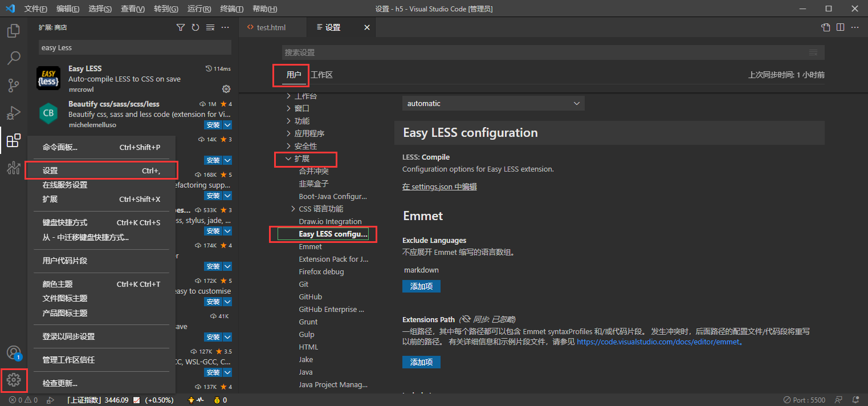The image size is (868, 406).
Task: Open extensions panel more actions ellipsis
Action: (225, 27)
